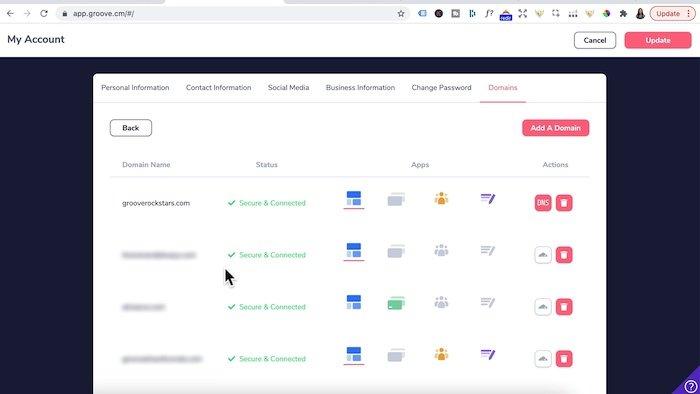Click the browser address bar
Image resolution: width=700 pixels, height=394 pixels.
coord(232,14)
